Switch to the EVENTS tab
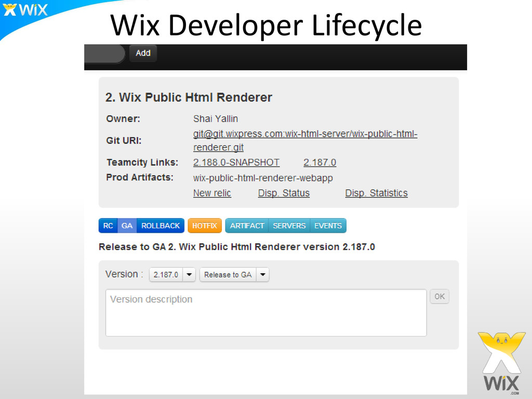 point(328,225)
